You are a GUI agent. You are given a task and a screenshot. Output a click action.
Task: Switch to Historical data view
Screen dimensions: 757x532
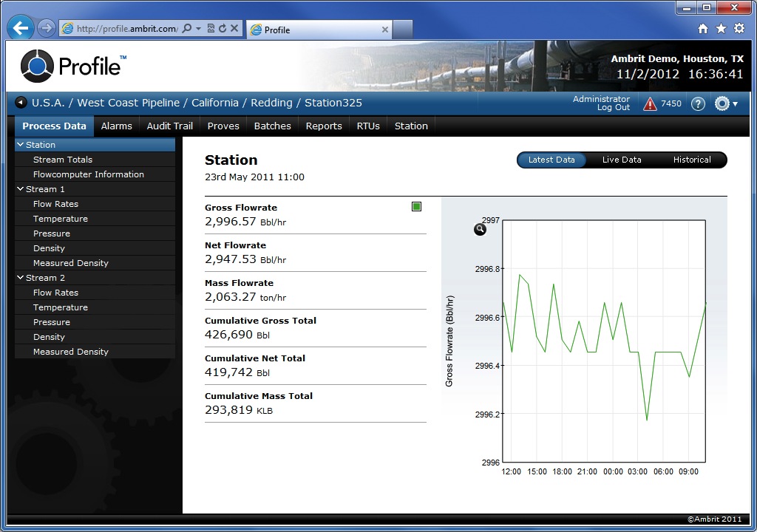692,160
